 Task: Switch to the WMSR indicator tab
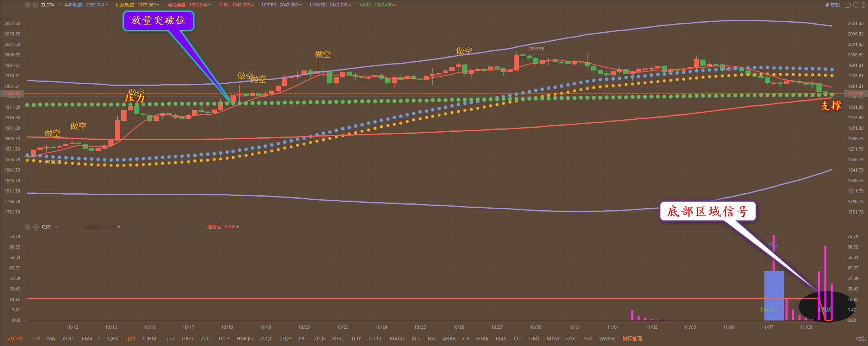(607, 339)
